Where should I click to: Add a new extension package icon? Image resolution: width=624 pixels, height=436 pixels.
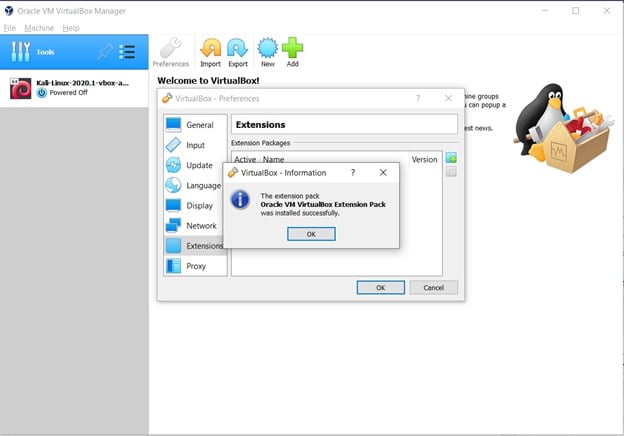click(x=451, y=158)
